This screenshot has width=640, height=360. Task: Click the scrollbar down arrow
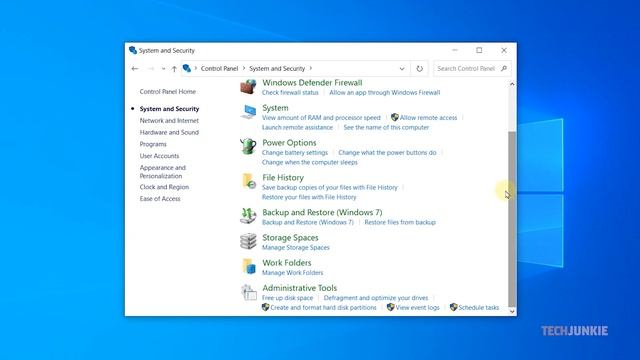(512, 311)
